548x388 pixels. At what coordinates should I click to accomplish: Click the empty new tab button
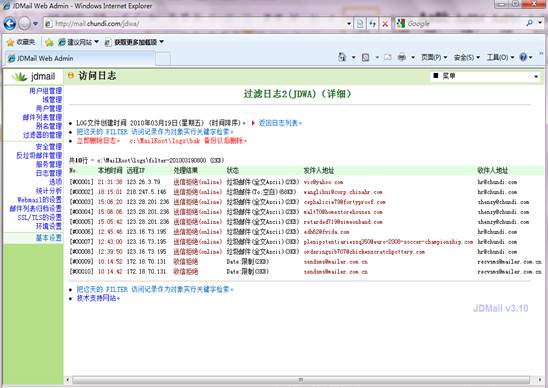click(x=163, y=58)
